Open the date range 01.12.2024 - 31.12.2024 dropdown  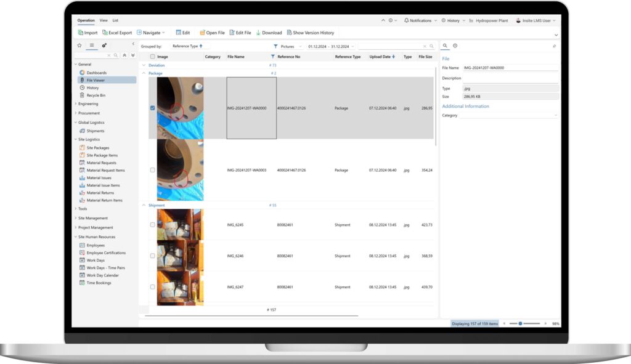331,46
